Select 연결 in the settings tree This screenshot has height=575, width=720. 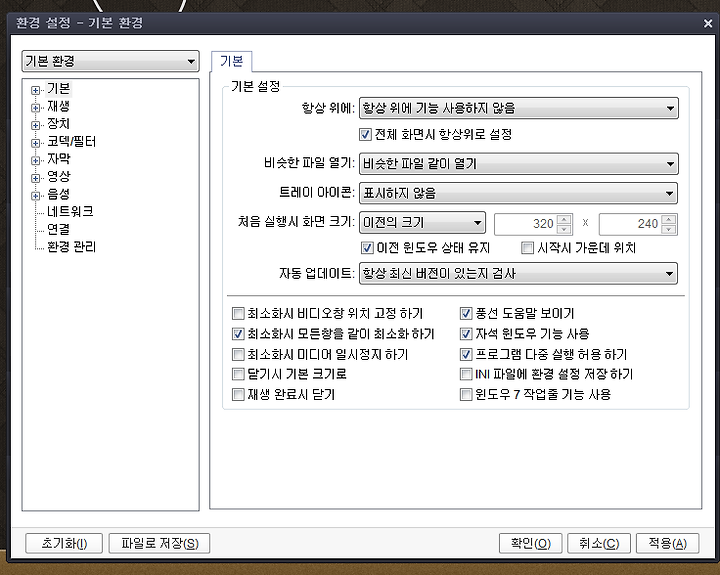tap(58, 229)
